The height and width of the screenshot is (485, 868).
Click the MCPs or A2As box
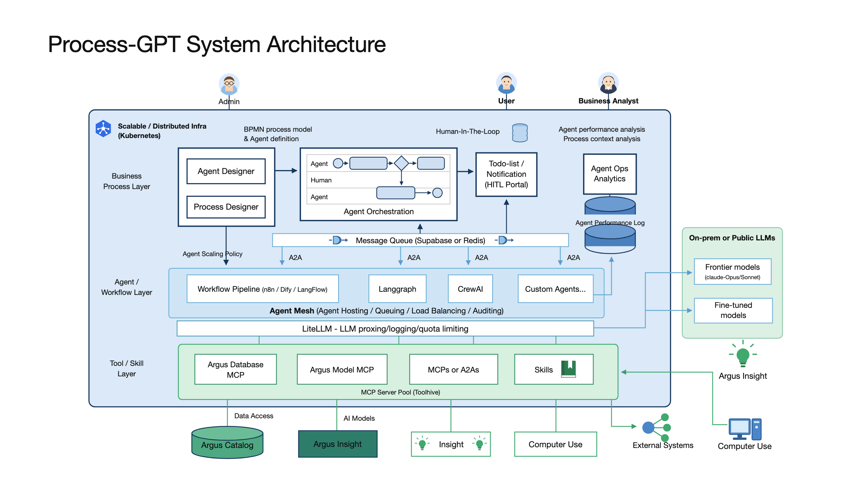tap(453, 369)
